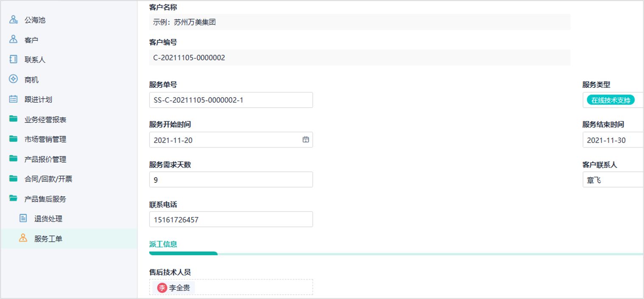Click the 市场营销管理 folder icon
Screen dimensions: 644x299
[14, 139]
